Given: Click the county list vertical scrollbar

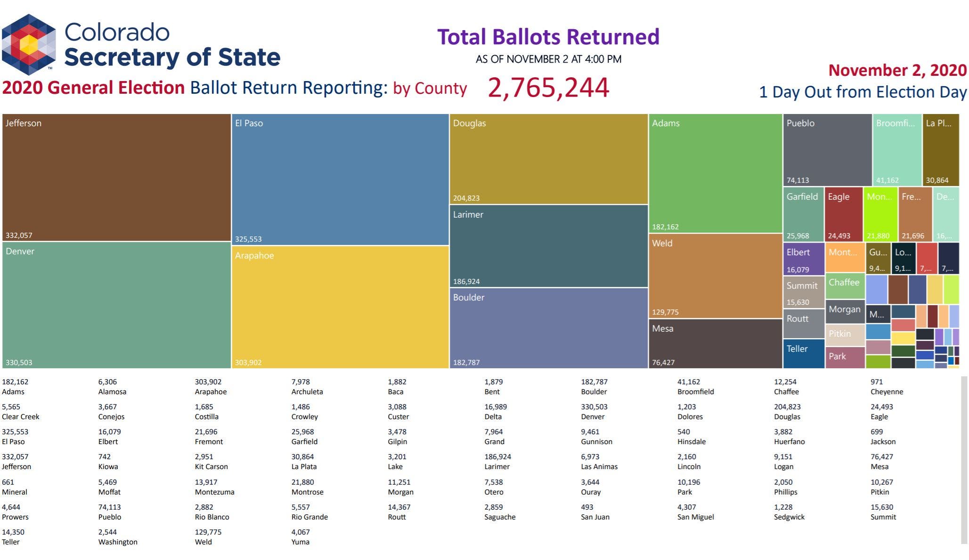Looking at the screenshot, I should coord(963,460).
